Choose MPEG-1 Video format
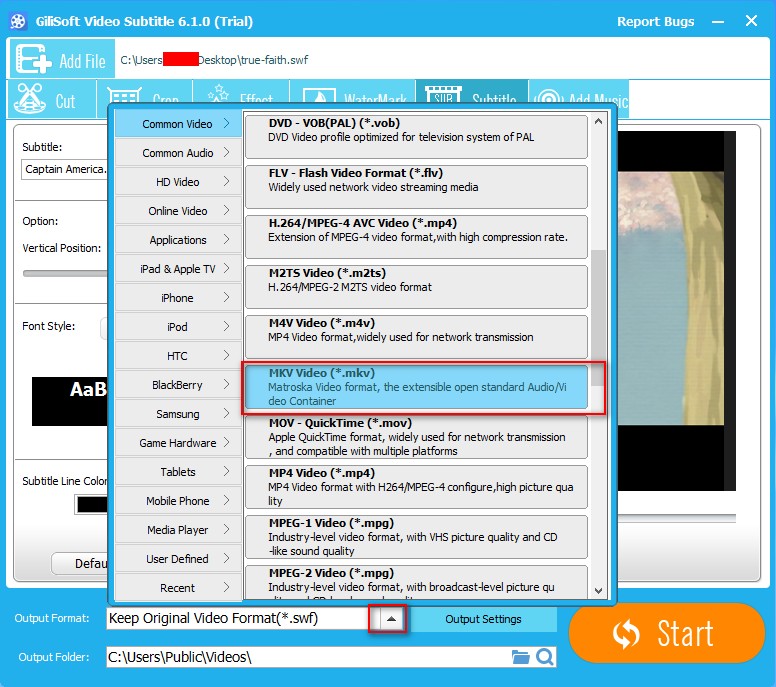The image size is (776, 687). pyautogui.click(x=416, y=537)
